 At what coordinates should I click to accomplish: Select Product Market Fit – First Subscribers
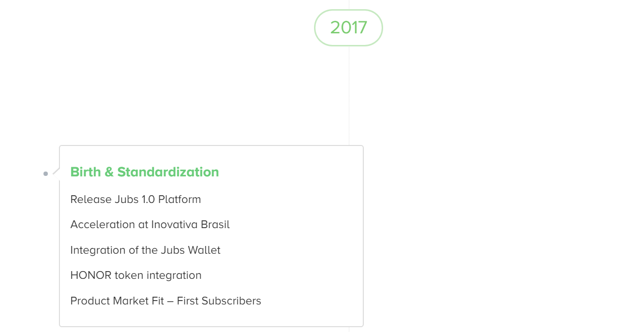click(166, 301)
